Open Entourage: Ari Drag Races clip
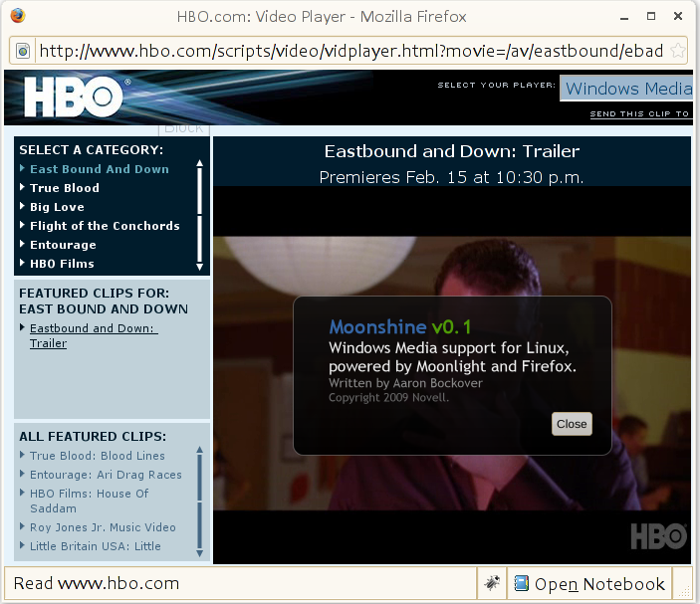700x604 pixels. (106, 475)
